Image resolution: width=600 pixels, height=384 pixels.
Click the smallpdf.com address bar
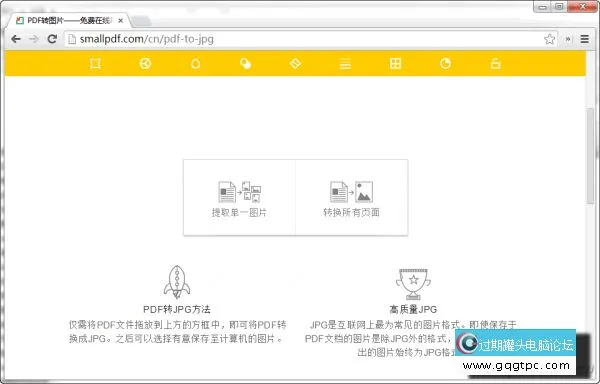pos(311,39)
